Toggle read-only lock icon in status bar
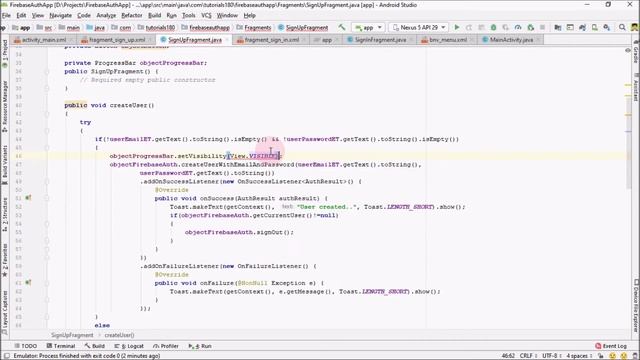Screen dimensions: 640x360 (x=600, y=356)
